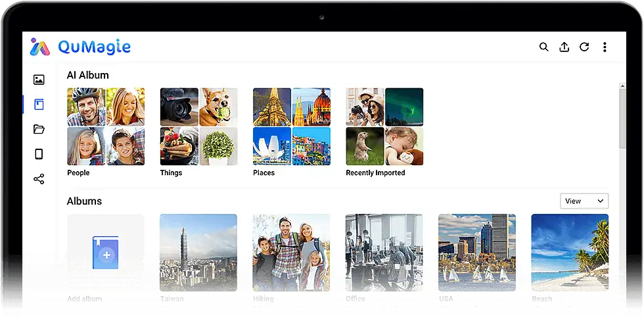Open the Photos sidebar icon

[39, 80]
